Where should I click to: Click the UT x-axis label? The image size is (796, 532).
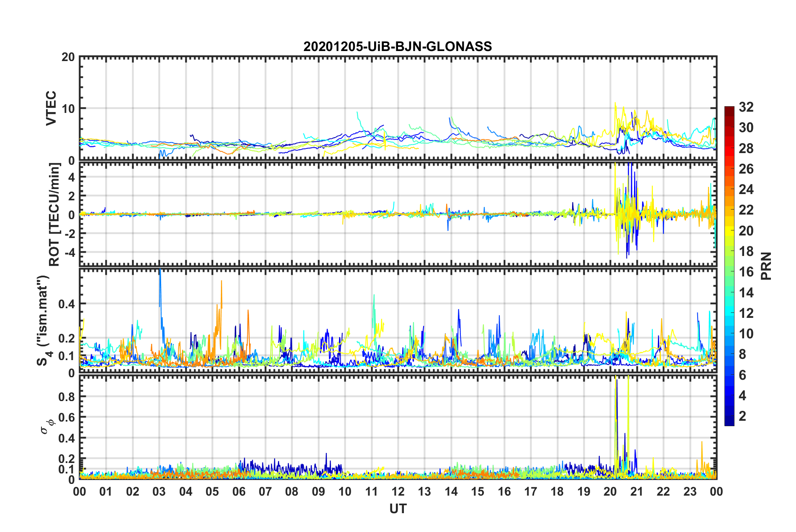398,509
